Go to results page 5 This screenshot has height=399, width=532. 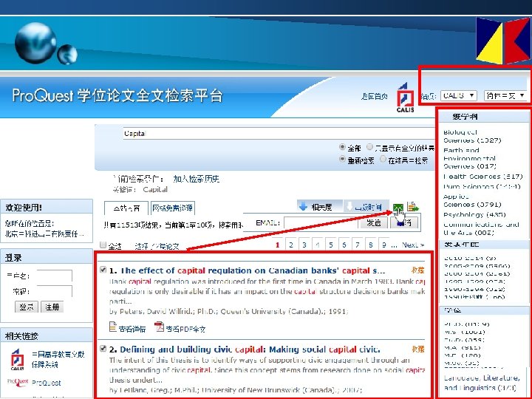331,245
